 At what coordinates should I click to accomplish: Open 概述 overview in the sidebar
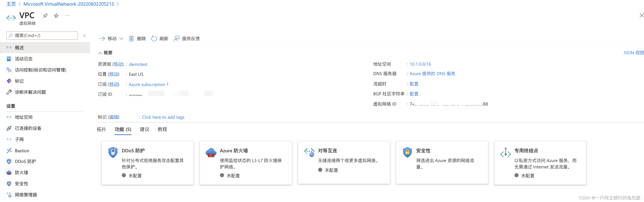click(x=45, y=47)
